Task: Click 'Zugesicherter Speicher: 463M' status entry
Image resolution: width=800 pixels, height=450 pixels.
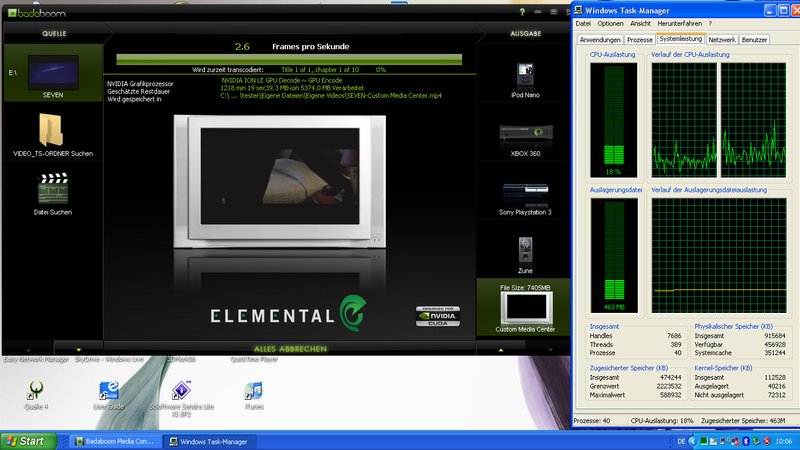Action: coord(743,421)
